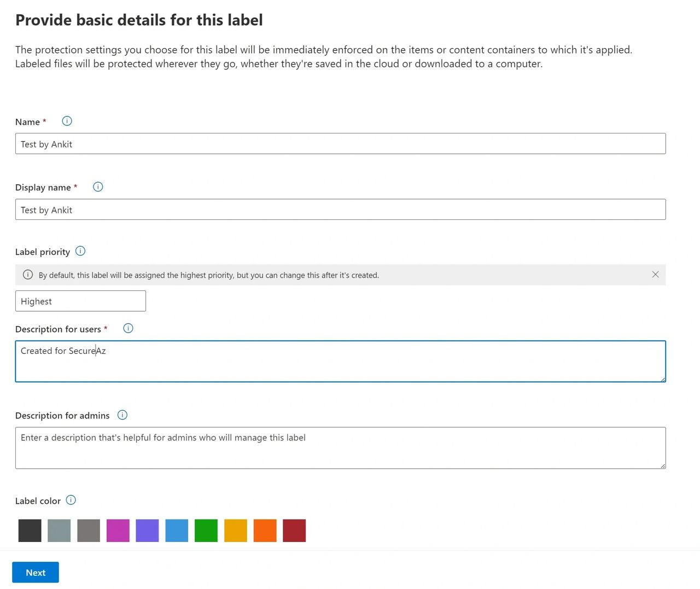The width and height of the screenshot is (700, 589).
Task: Click into the Display name field
Action: 340,209
